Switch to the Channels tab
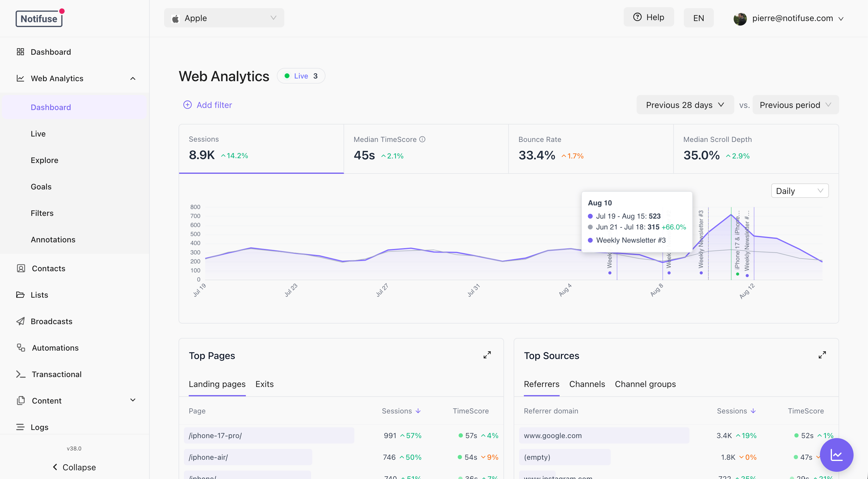This screenshot has height=479, width=868. pyautogui.click(x=587, y=384)
